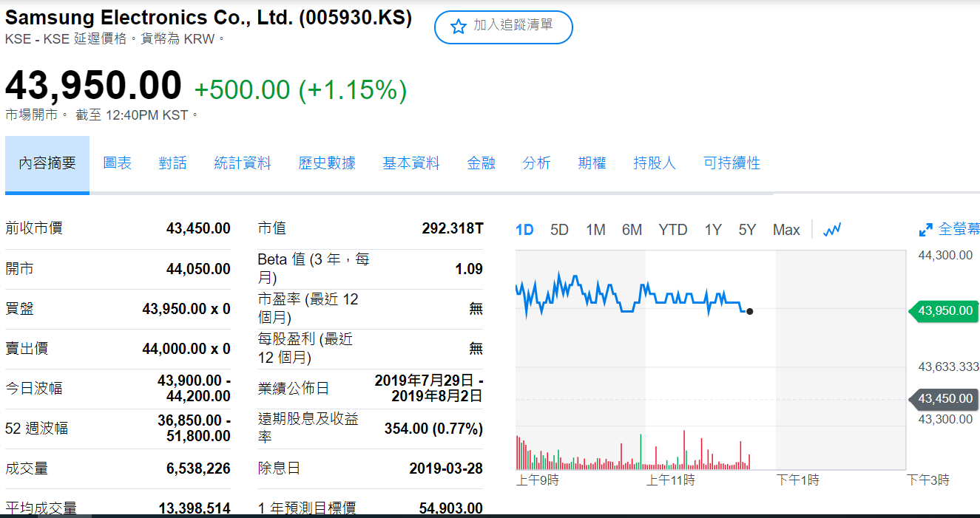
Task: Select the YTD chart range
Action: tap(673, 230)
